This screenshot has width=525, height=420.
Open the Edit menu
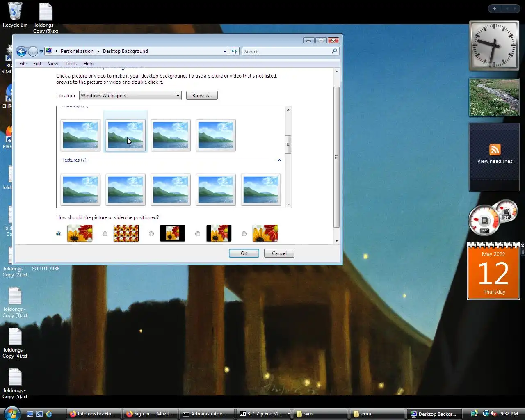pos(37,64)
